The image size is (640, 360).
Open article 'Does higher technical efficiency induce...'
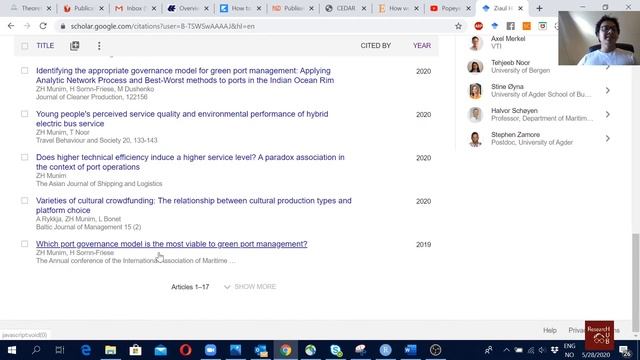(x=190, y=162)
